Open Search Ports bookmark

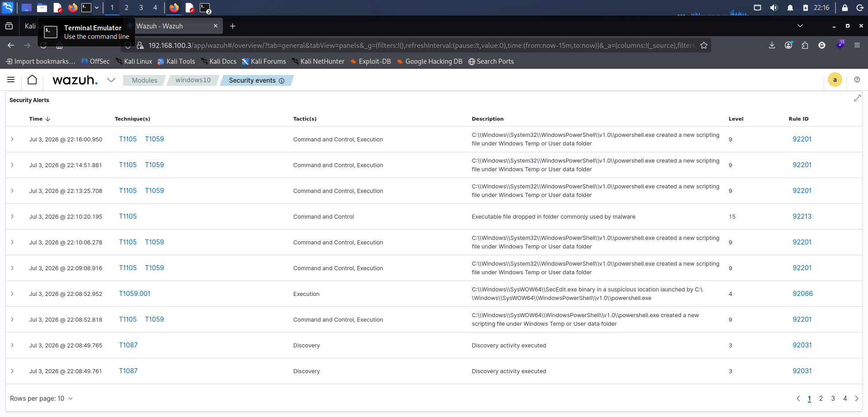click(491, 61)
